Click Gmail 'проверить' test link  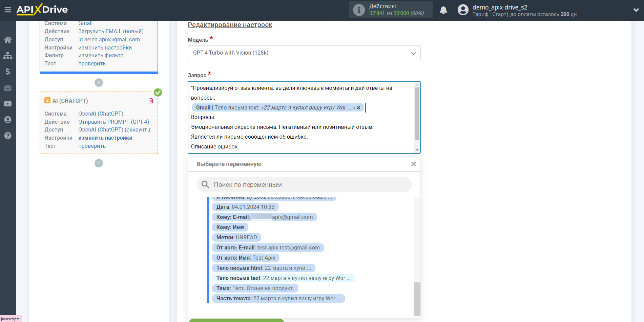[92, 64]
